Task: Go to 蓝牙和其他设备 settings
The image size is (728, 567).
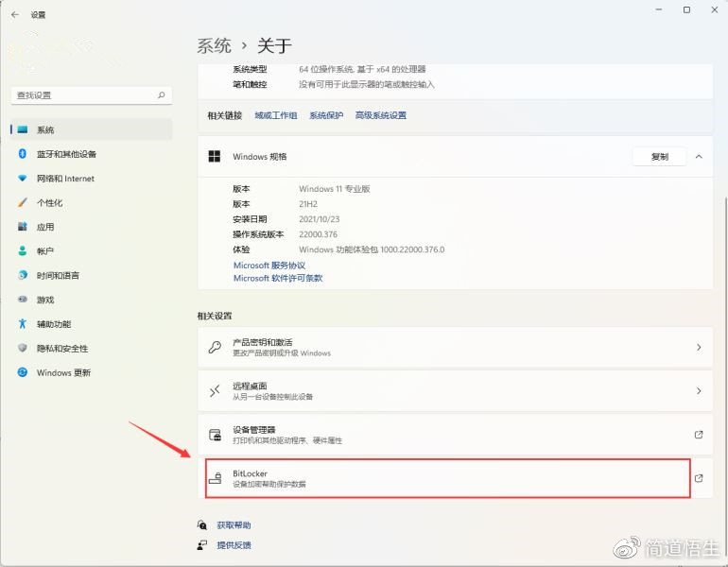Action: tap(91, 154)
